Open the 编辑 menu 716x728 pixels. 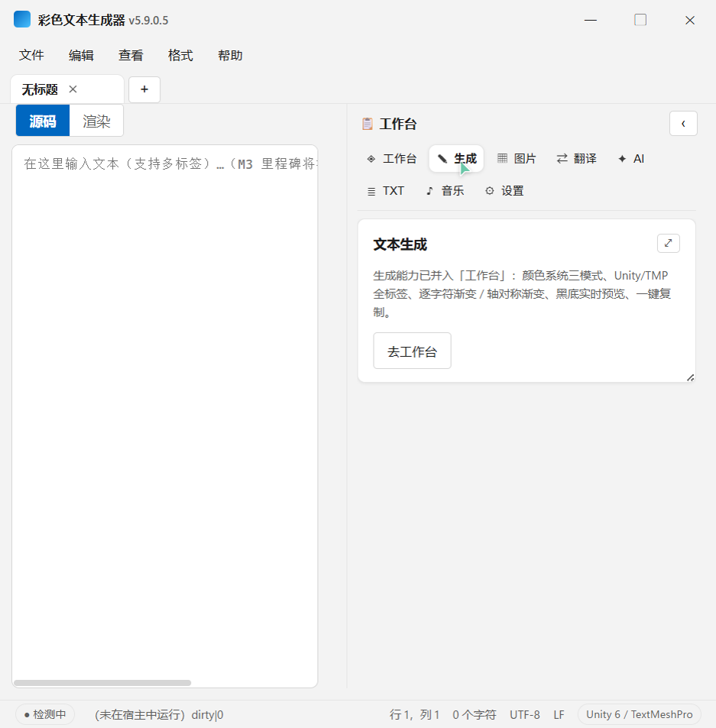81,55
